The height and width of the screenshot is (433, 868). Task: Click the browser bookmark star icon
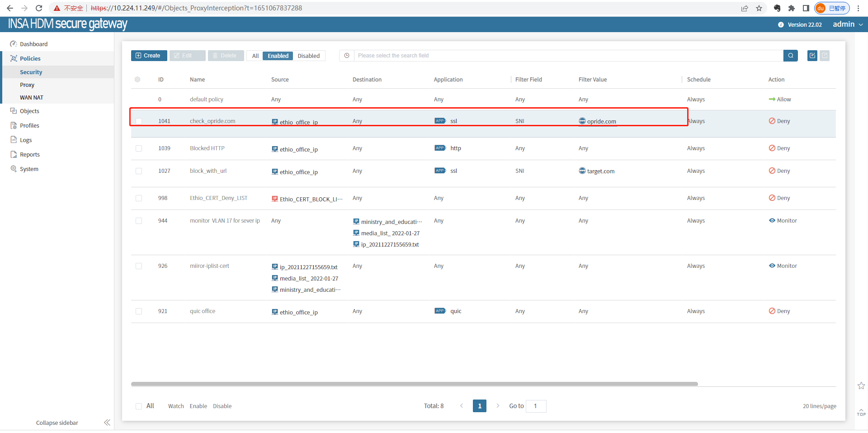(759, 8)
